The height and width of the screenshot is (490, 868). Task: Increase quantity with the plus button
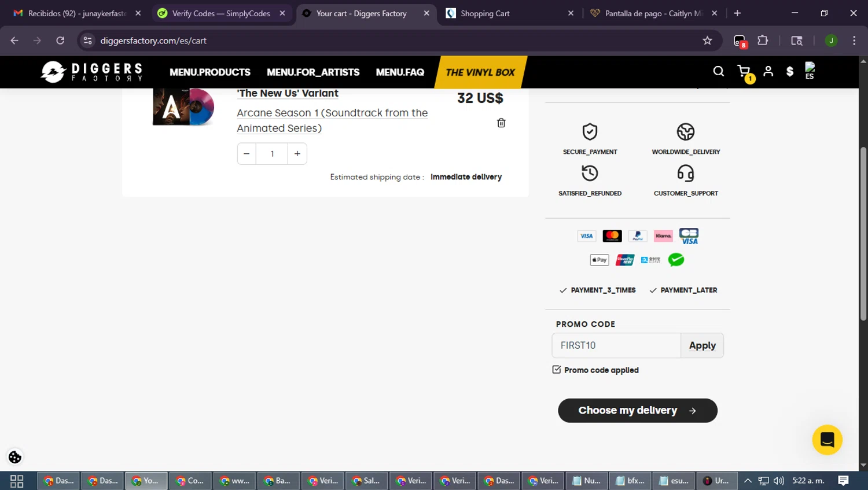coord(297,154)
